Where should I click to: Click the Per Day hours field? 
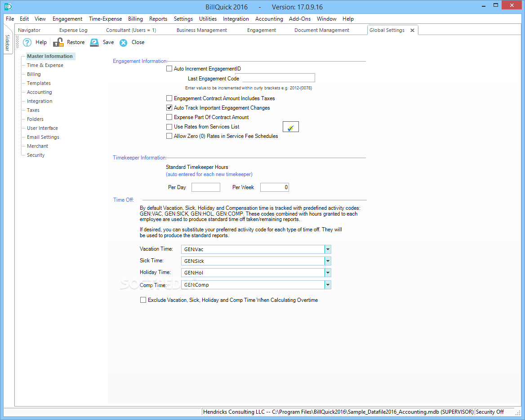tap(205, 187)
